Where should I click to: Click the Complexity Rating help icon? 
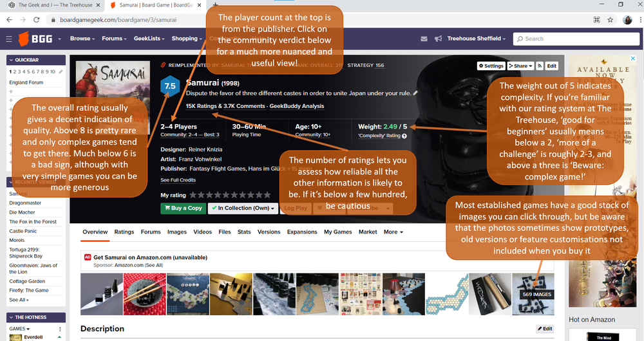[x=404, y=136]
